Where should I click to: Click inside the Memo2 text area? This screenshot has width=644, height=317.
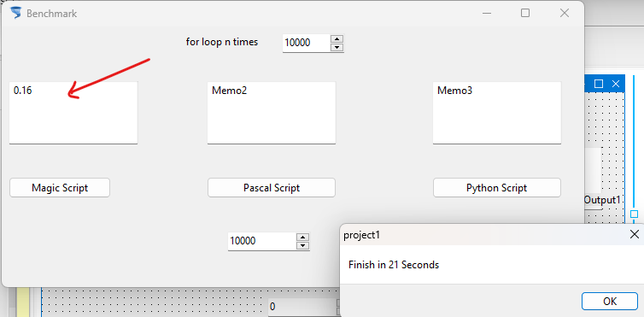272,113
